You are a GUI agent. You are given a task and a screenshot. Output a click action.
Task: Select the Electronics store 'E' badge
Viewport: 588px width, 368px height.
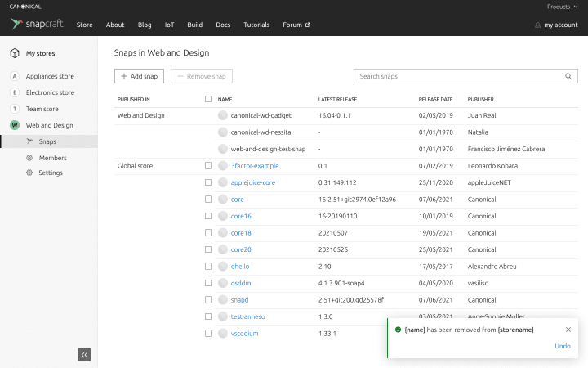14,92
